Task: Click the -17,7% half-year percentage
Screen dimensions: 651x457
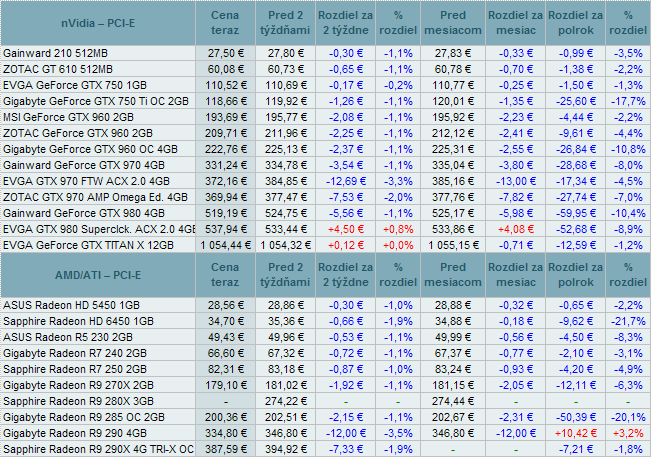Action: click(628, 101)
